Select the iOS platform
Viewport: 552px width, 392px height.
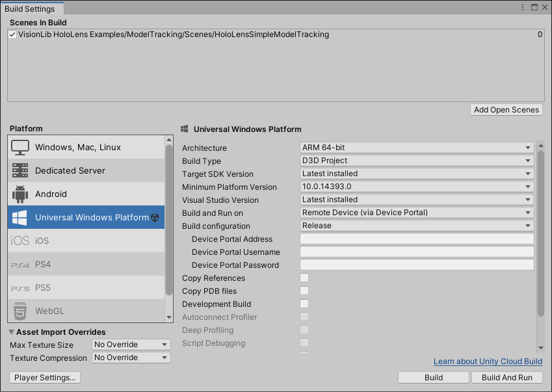click(x=86, y=241)
